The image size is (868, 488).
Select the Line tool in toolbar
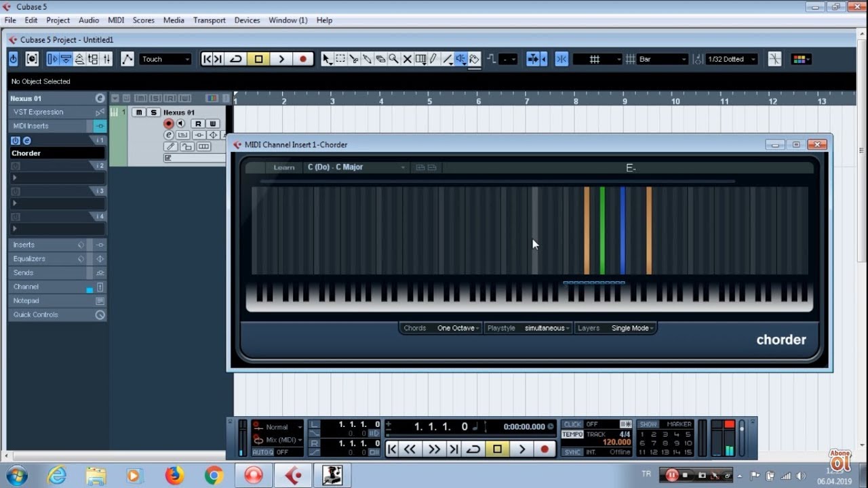(x=447, y=59)
